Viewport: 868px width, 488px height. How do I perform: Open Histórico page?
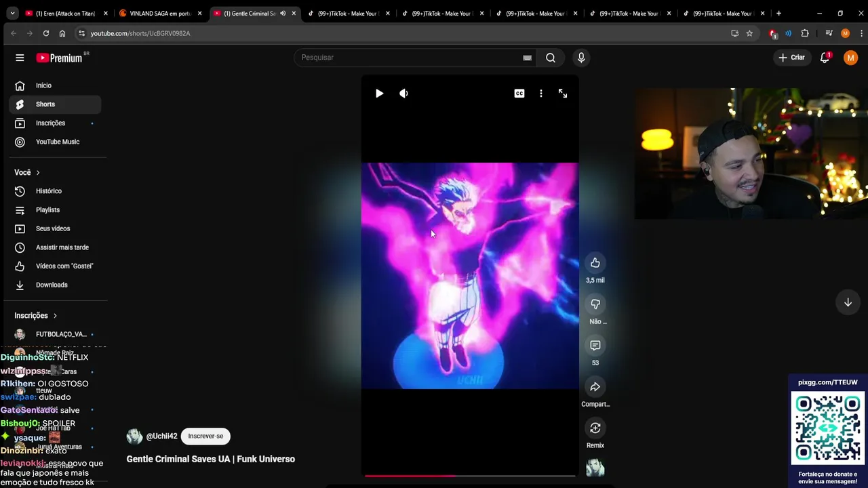click(x=56, y=191)
